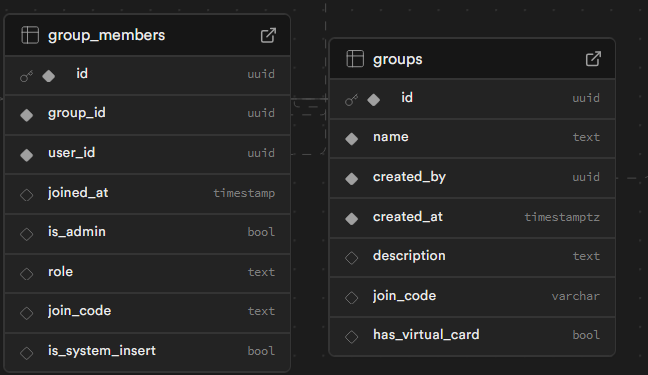Open group_members table in editor via external-link icon
648x375 pixels.
(x=268, y=36)
